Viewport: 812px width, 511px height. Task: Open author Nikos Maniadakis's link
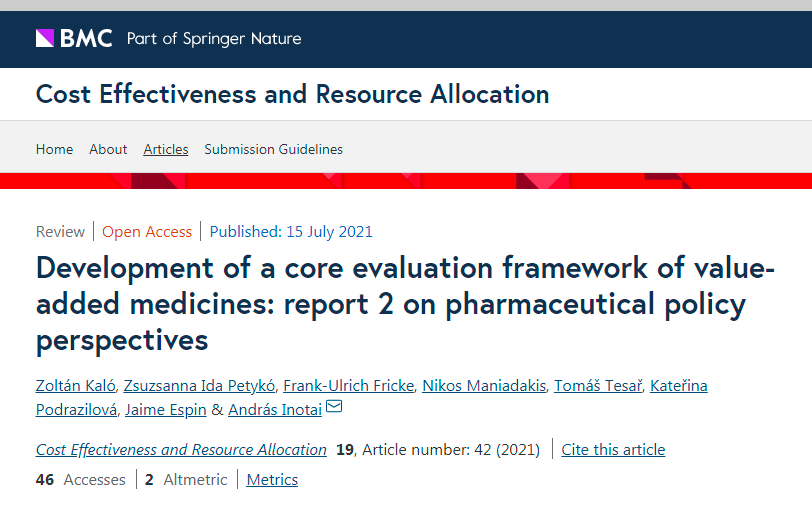[x=484, y=386]
